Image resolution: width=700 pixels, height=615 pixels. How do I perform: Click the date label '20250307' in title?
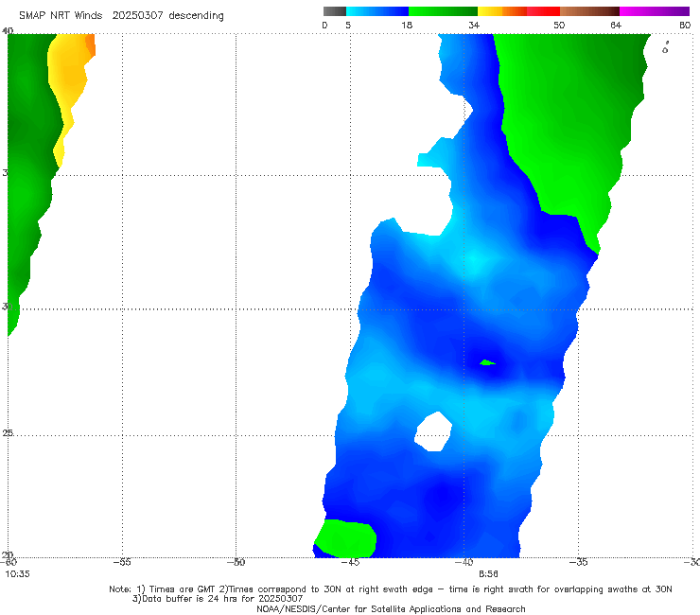tap(137, 15)
